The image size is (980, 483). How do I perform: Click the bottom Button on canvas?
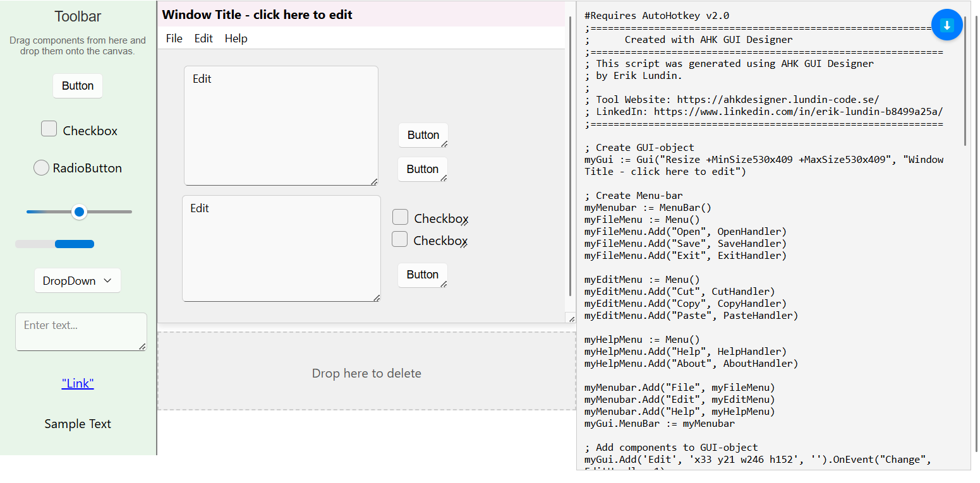pos(422,275)
